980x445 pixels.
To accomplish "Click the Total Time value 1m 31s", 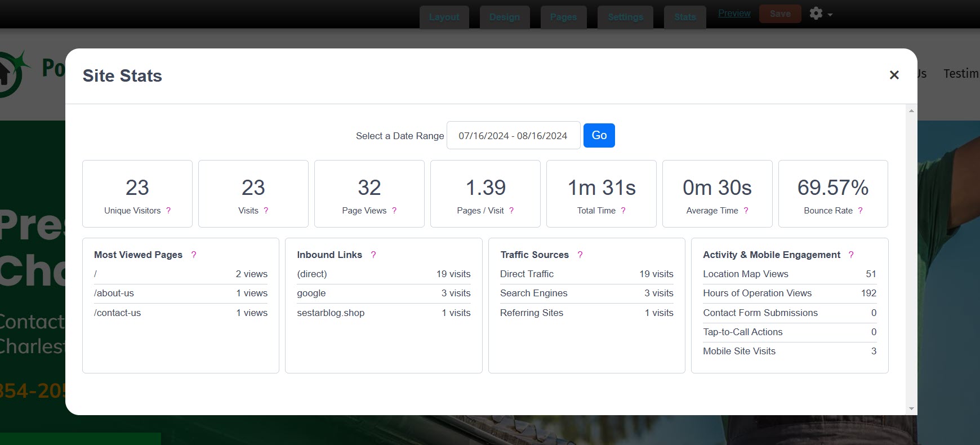I will coord(602,188).
